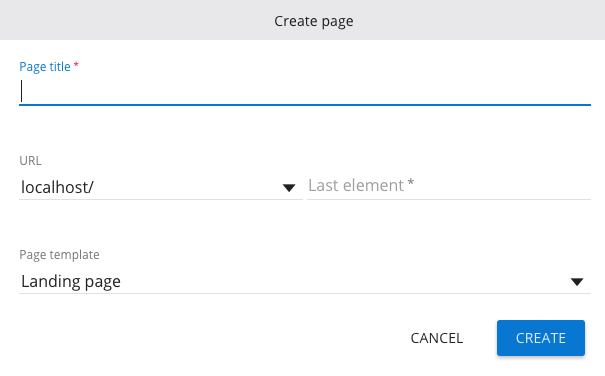
Task: Expand the Landing page template selector
Action: [x=305, y=281]
